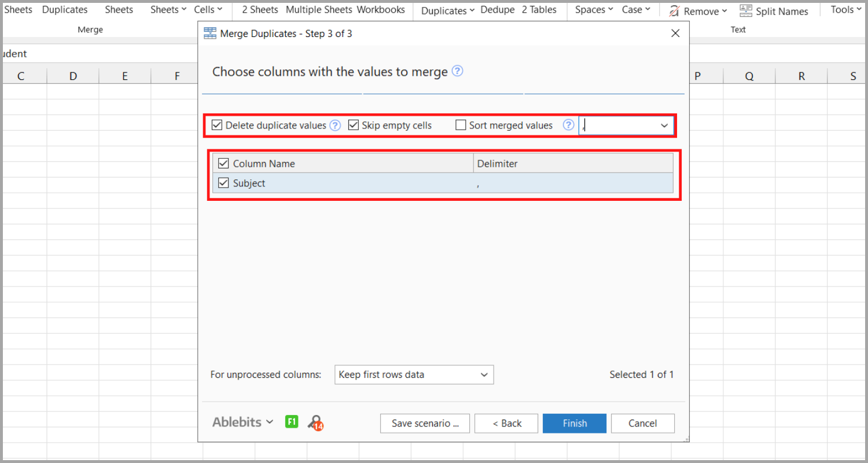868x463 pixels.
Task: Open the Duplicates ribbon menu
Action: [x=447, y=10]
